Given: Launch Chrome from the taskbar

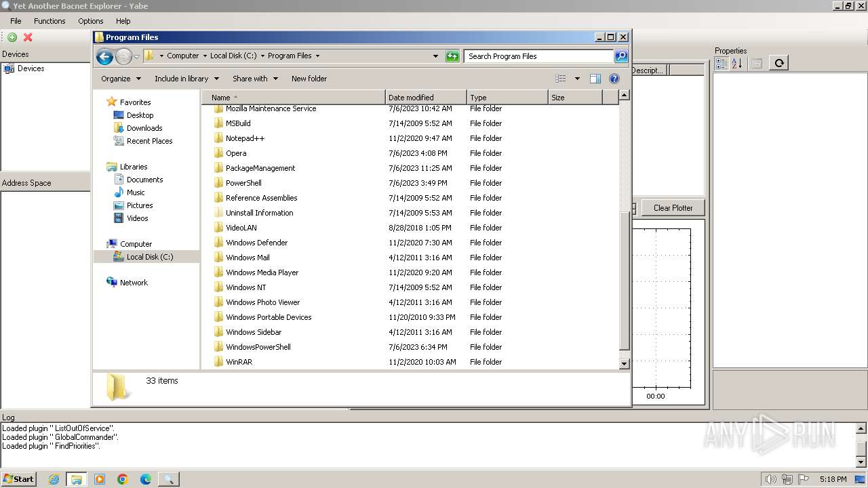Looking at the screenshot, I should click(123, 479).
